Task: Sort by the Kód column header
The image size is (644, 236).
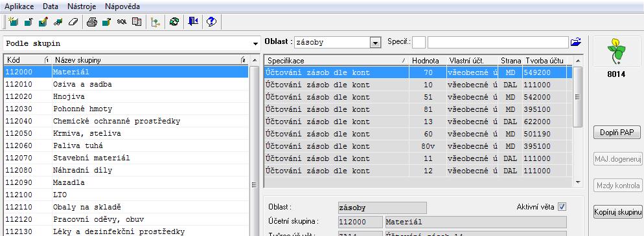Action: pos(27,60)
